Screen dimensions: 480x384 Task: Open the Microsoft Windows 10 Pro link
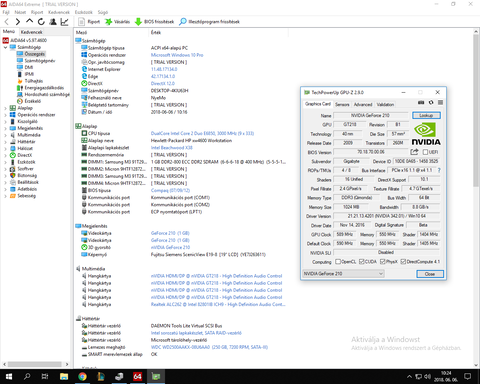(x=177, y=55)
